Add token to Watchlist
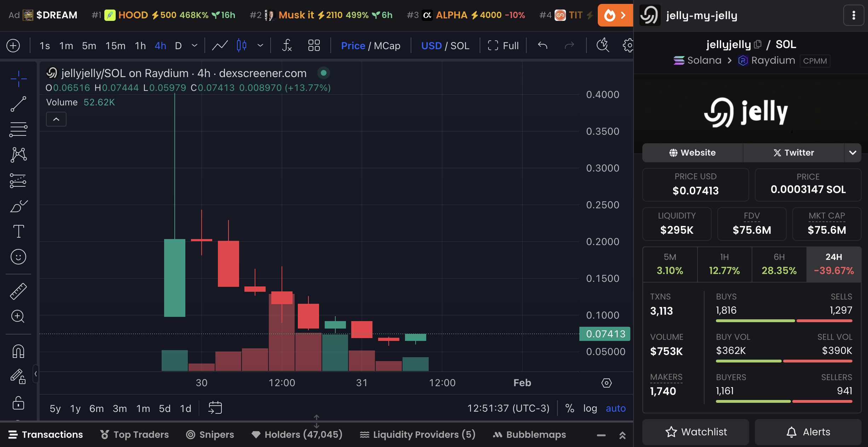 click(696, 432)
